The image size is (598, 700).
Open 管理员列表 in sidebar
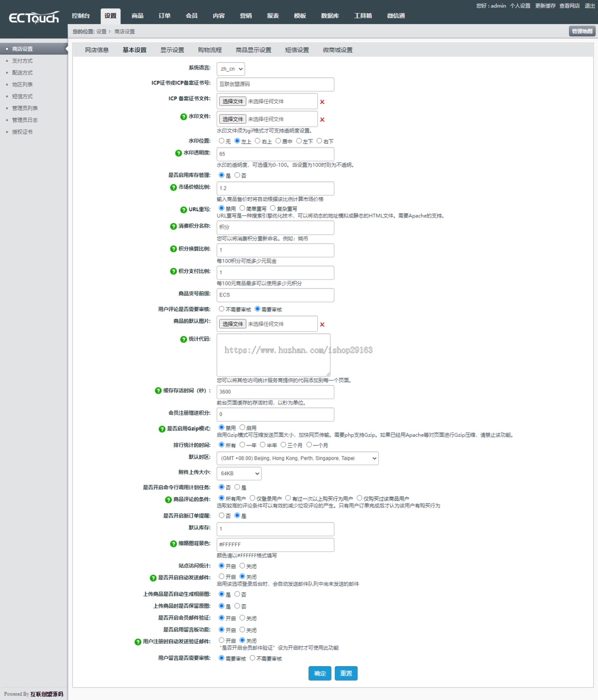click(25, 108)
